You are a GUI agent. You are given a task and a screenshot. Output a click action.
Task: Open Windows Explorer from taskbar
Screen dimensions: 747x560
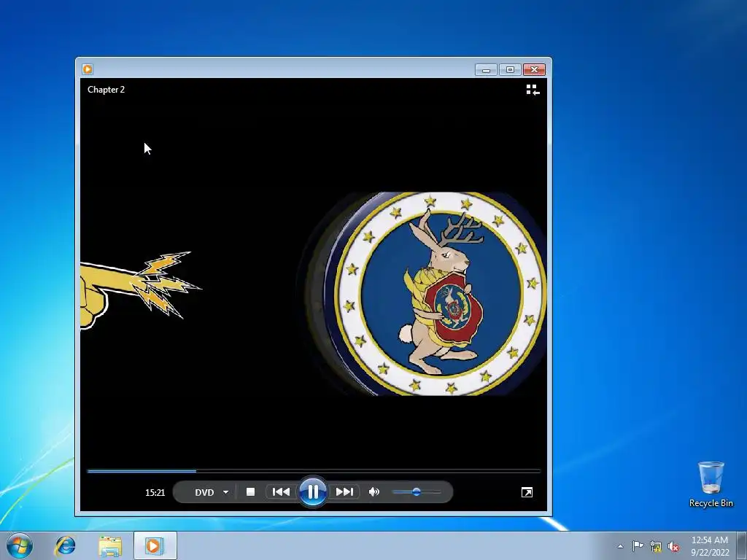tap(110, 545)
